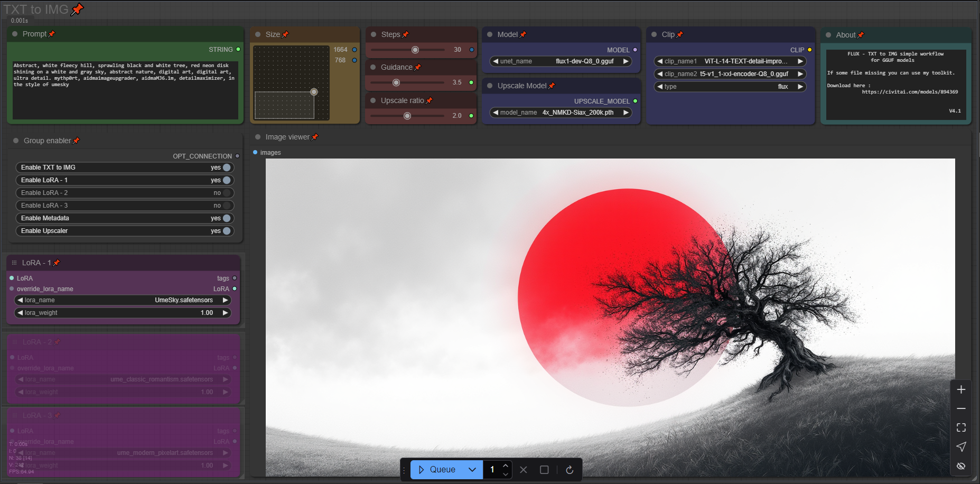Disable the Enable Upscaler toggle

[227, 231]
